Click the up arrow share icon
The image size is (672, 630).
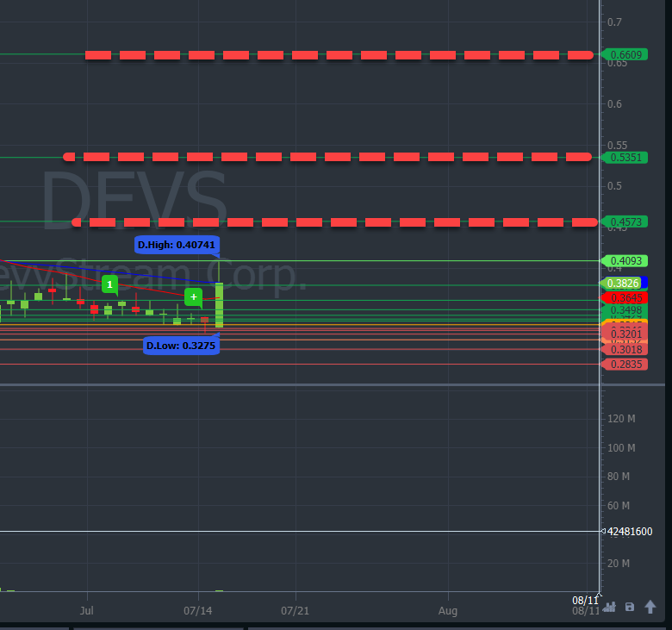click(650, 607)
